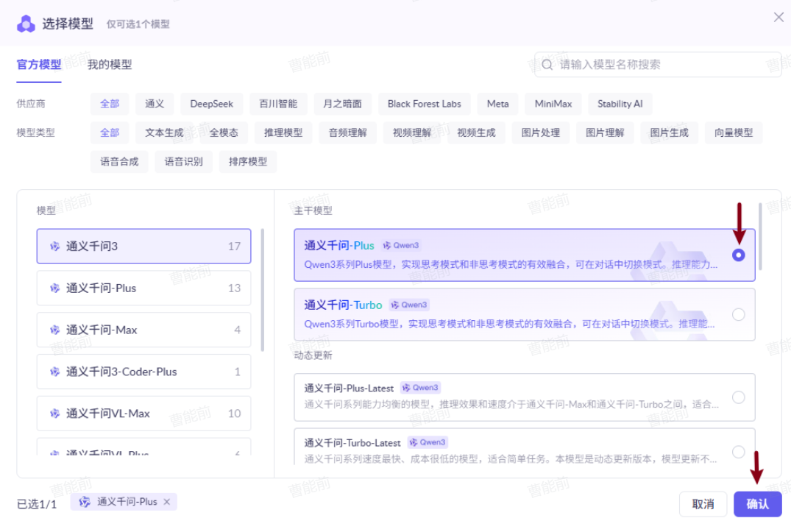Filter supplier by Stability AI
This screenshot has height=532, width=791.
click(x=620, y=104)
